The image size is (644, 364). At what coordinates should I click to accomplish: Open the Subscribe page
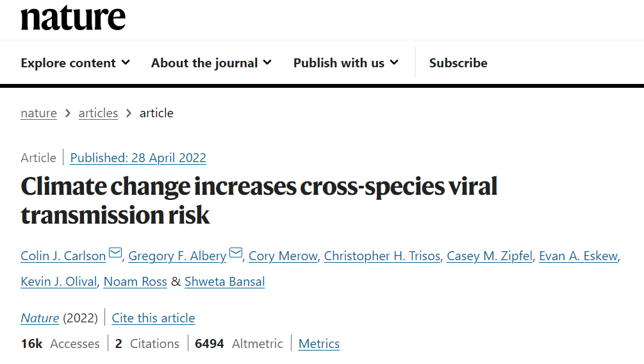coord(458,63)
